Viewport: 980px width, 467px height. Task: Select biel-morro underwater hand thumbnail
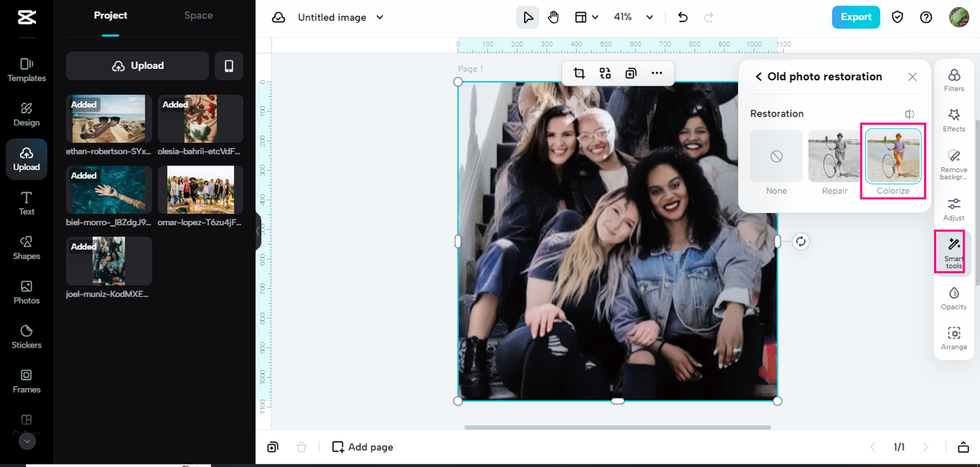[109, 190]
